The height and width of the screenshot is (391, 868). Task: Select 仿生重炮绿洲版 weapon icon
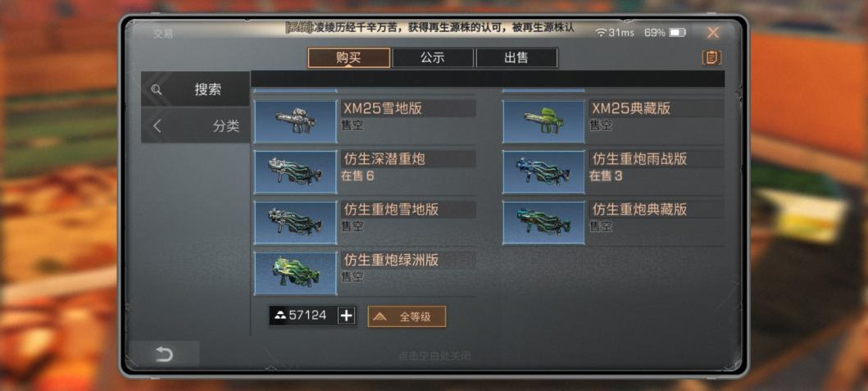point(296,273)
